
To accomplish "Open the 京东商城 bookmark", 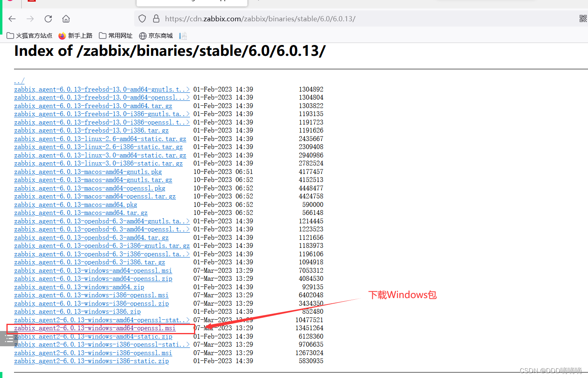I will [x=156, y=36].
